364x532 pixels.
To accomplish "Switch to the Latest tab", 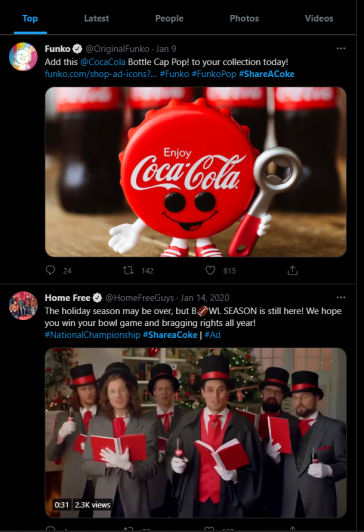I will click(x=97, y=18).
